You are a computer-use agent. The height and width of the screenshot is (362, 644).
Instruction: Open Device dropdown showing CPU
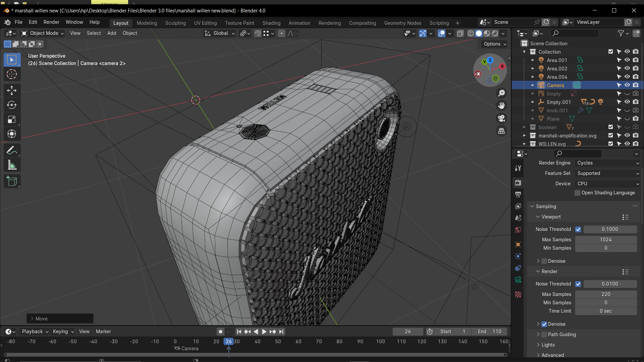607,184
